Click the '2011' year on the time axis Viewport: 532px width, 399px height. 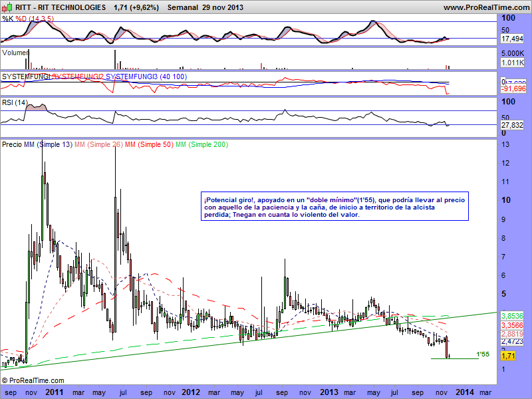point(55,392)
